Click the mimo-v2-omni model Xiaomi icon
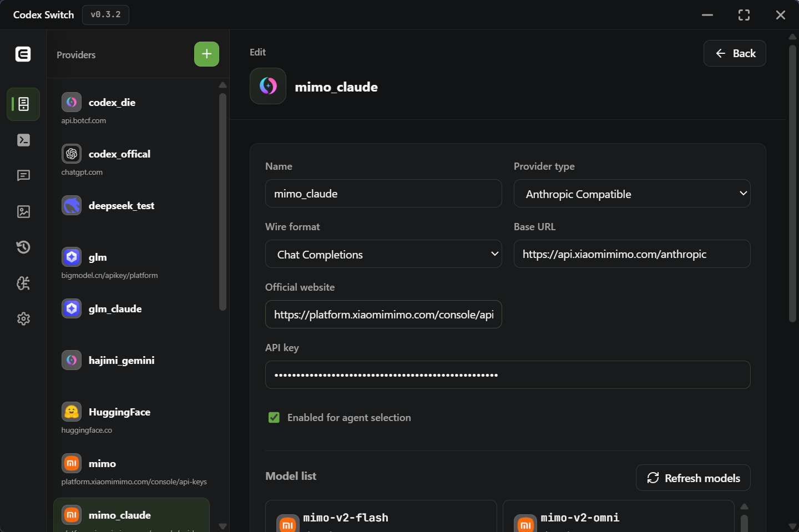 point(525,523)
